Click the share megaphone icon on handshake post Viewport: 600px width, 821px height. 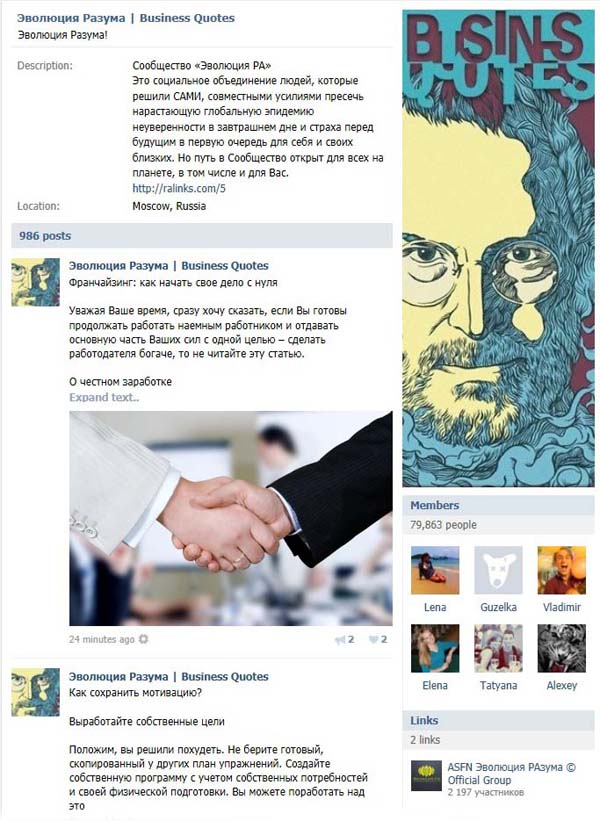coord(340,639)
